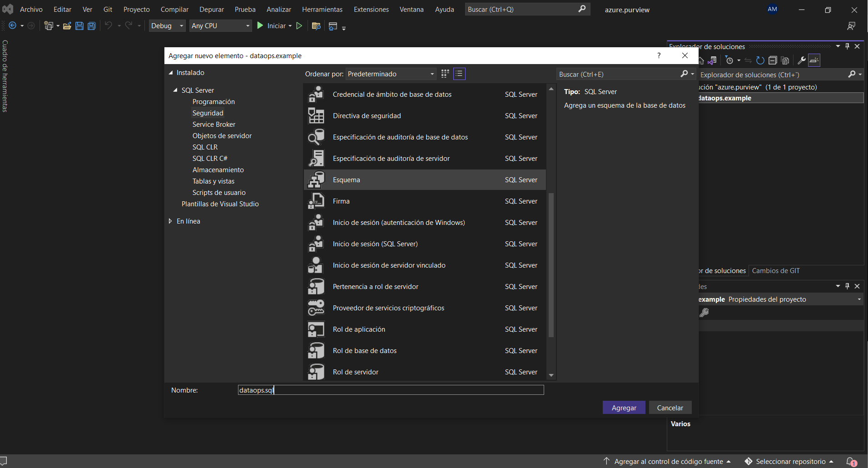Switch to the Cambios de GIT tab
868x468 pixels.
point(776,270)
